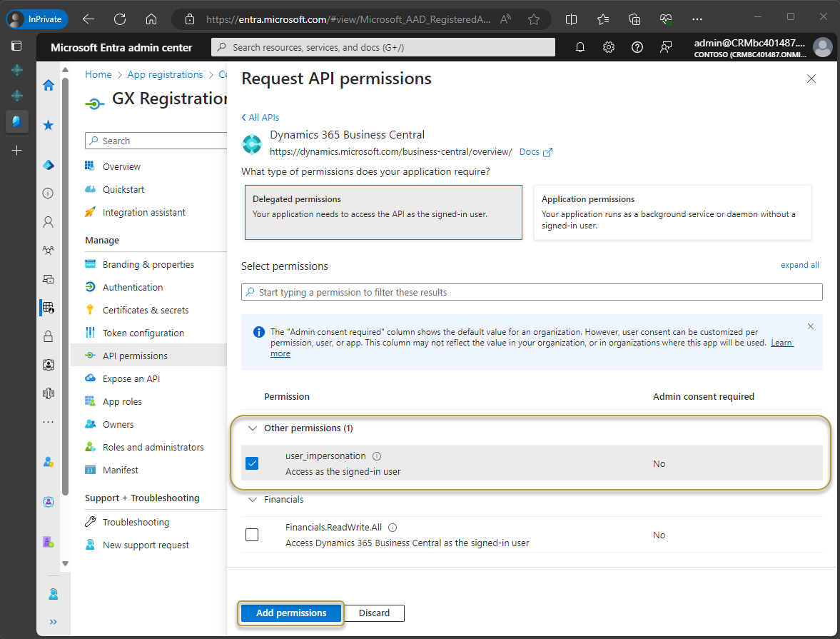Click info icon beside Financials.ReadWrite.All
840x639 pixels.
click(x=393, y=528)
